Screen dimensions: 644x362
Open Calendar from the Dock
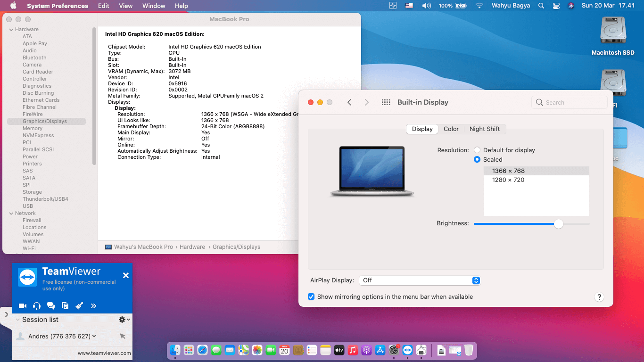(284, 350)
